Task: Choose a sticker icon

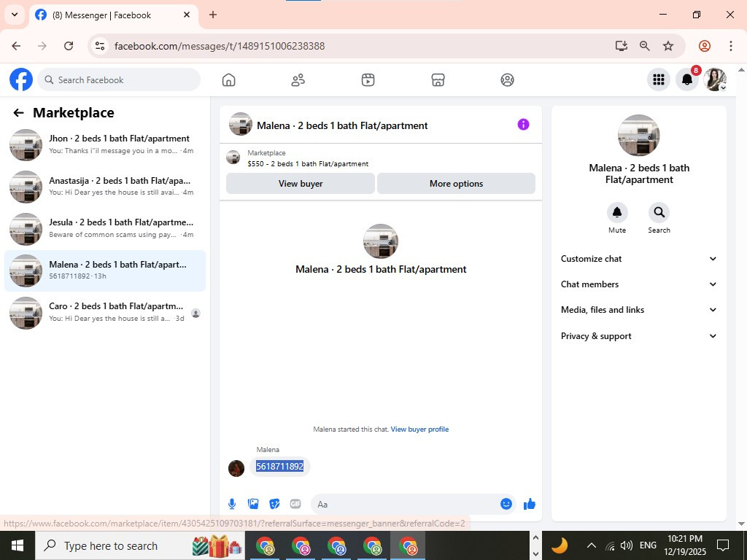Action: point(274,504)
